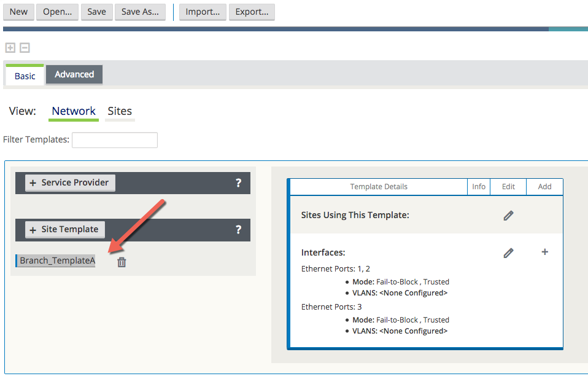Click the 'Ethernet Ports: 1, 2' text
This screenshot has height=376, width=588.
pos(335,268)
